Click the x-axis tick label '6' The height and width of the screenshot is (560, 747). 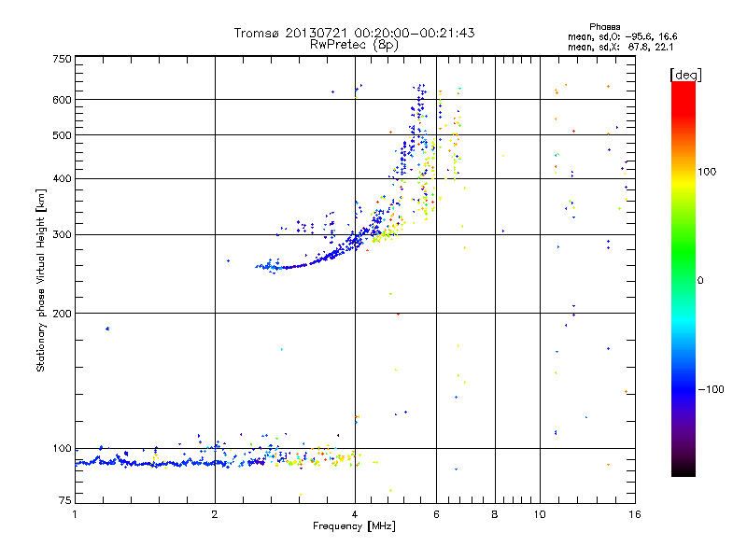[x=436, y=514]
